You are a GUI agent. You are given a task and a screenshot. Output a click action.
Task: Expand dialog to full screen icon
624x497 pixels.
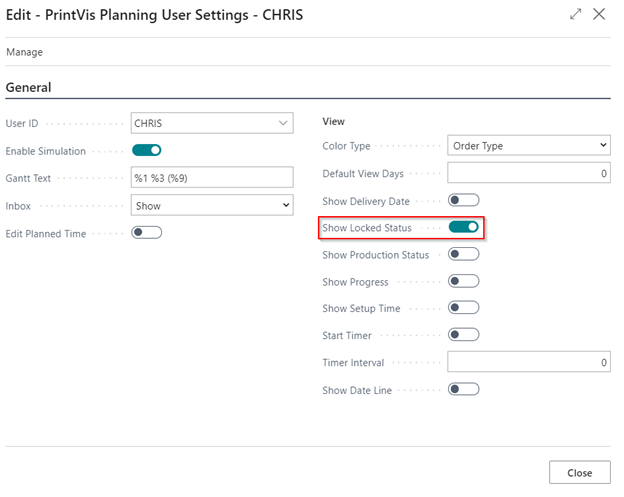[575, 14]
